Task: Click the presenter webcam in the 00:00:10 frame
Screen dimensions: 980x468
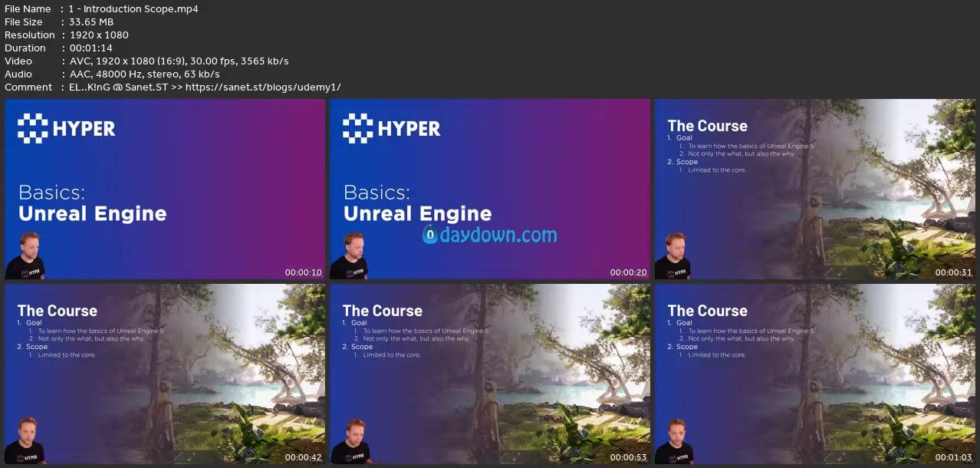Action: click(25, 255)
